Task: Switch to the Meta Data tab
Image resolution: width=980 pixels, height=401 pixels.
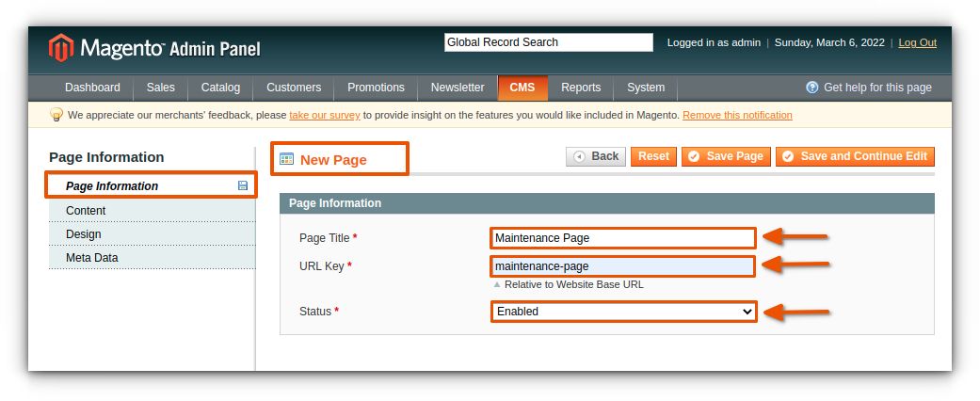Action: (x=152, y=257)
